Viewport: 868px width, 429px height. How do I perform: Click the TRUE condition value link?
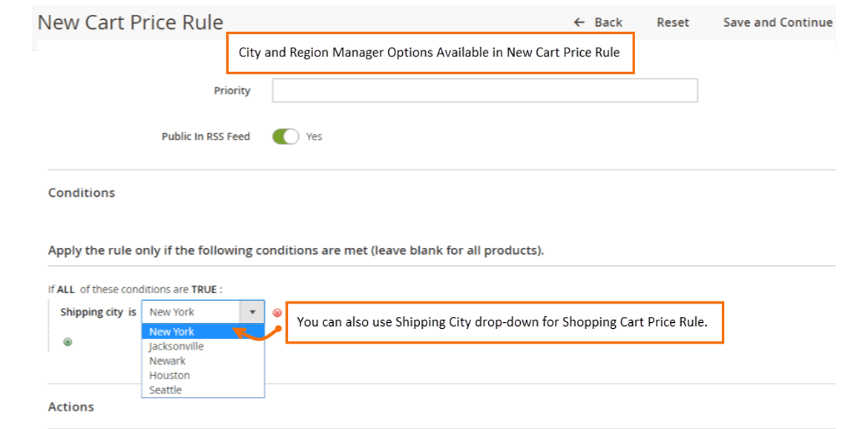coord(204,289)
